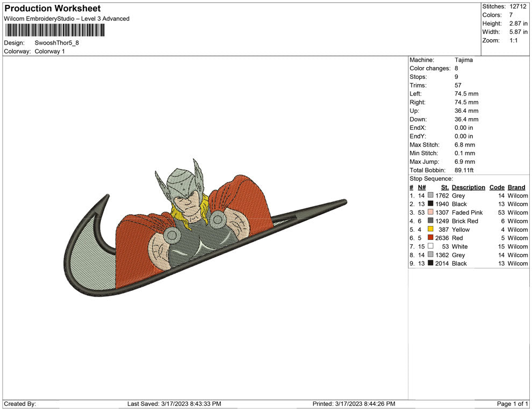The image size is (532, 409).
Task: Click the Right value '74.5 mm'
Action: click(466, 102)
